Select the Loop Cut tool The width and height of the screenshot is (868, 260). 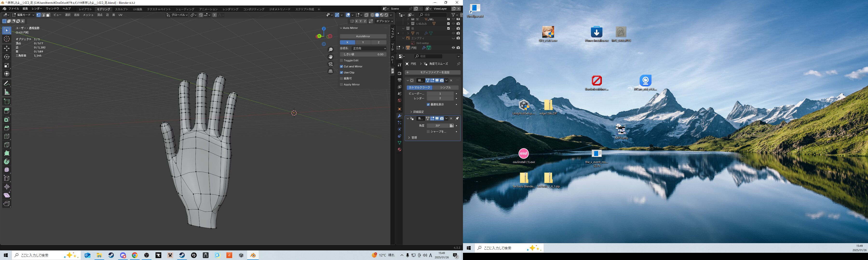pos(7,136)
